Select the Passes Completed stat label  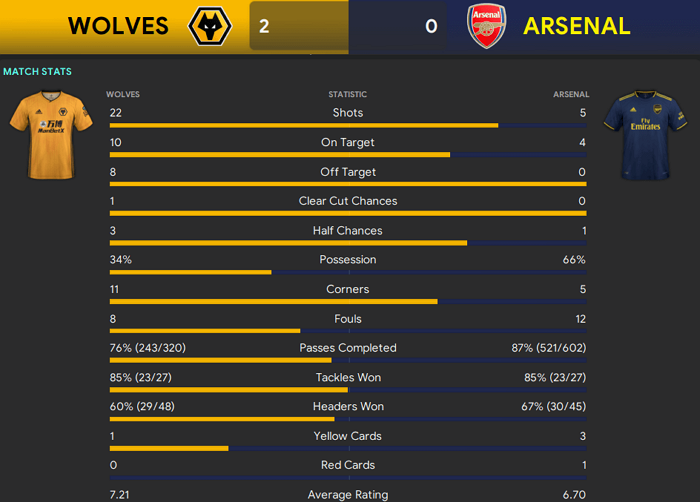[x=348, y=348]
